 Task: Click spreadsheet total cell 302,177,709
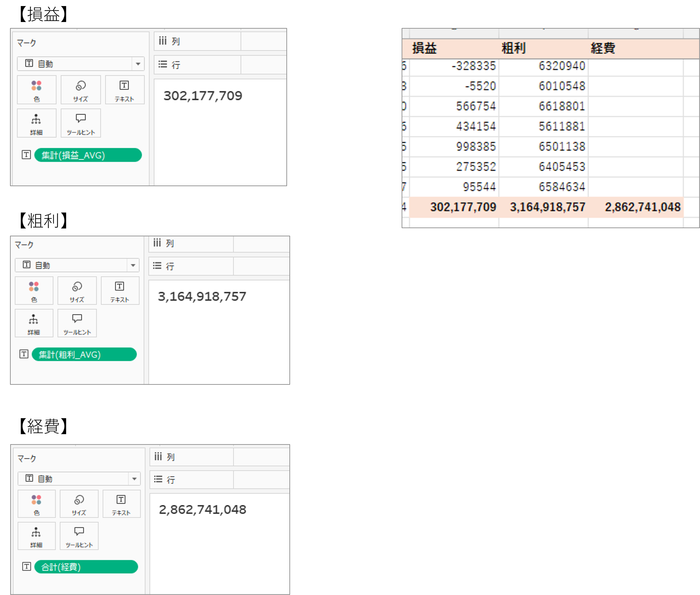click(454, 207)
